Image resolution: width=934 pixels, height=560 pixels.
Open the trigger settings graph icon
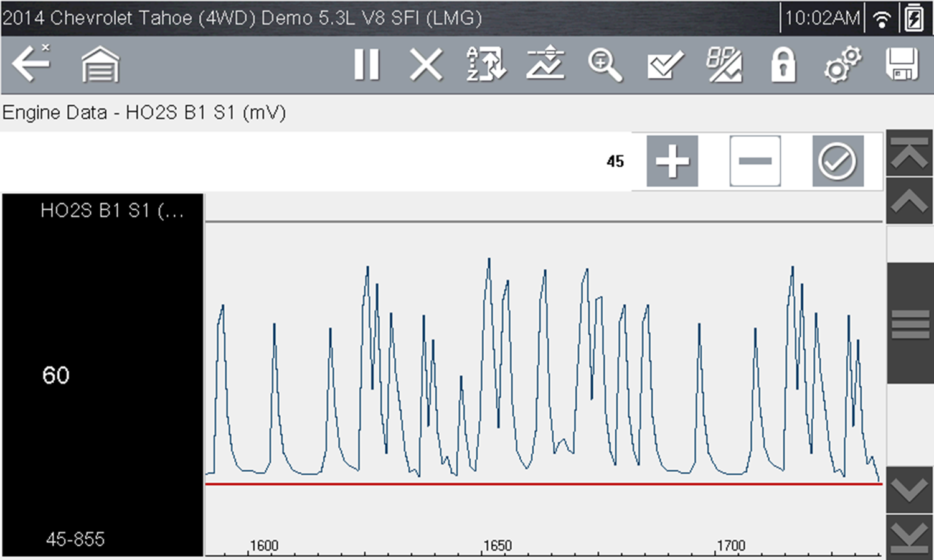point(545,65)
